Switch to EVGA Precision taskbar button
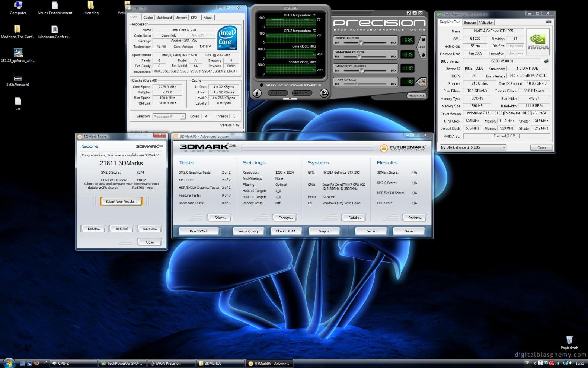588x368 pixels. pyautogui.click(x=171, y=363)
